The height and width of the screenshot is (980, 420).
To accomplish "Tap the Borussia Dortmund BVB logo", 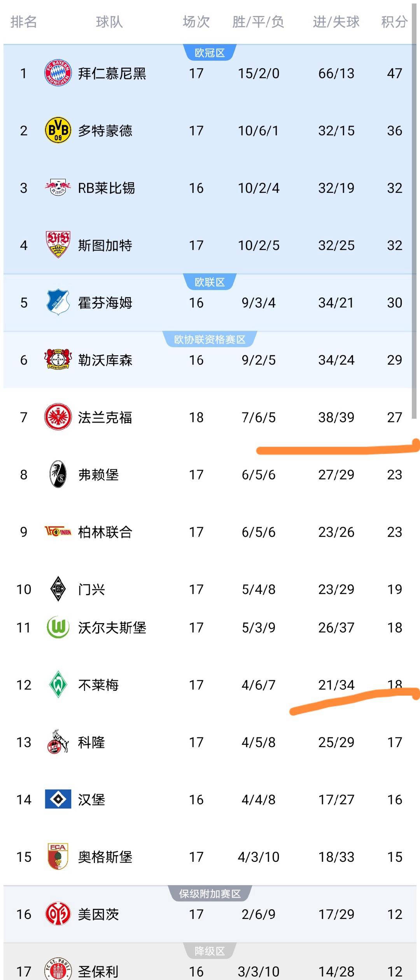I will [x=58, y=131].
